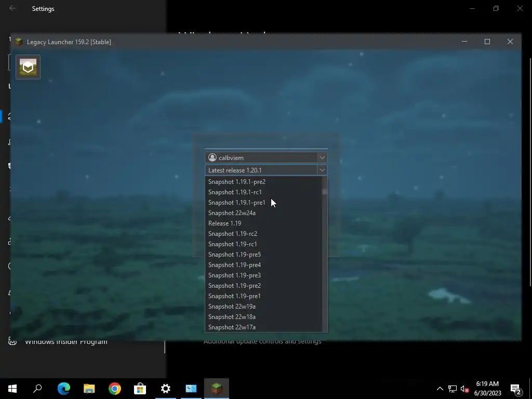Close the Legacy Launcher window
This screenshot has height=399, width=532.
tap(510, 42)
